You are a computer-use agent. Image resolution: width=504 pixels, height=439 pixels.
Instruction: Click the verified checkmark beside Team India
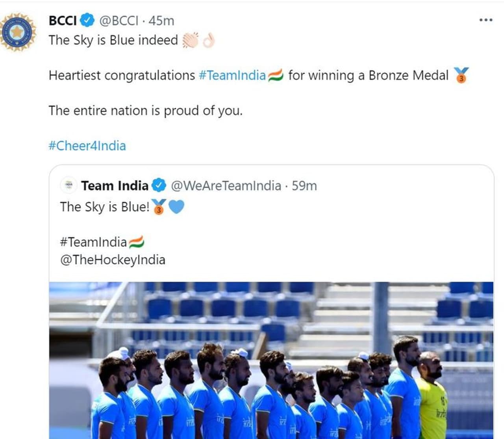click(x=159, y=185)
